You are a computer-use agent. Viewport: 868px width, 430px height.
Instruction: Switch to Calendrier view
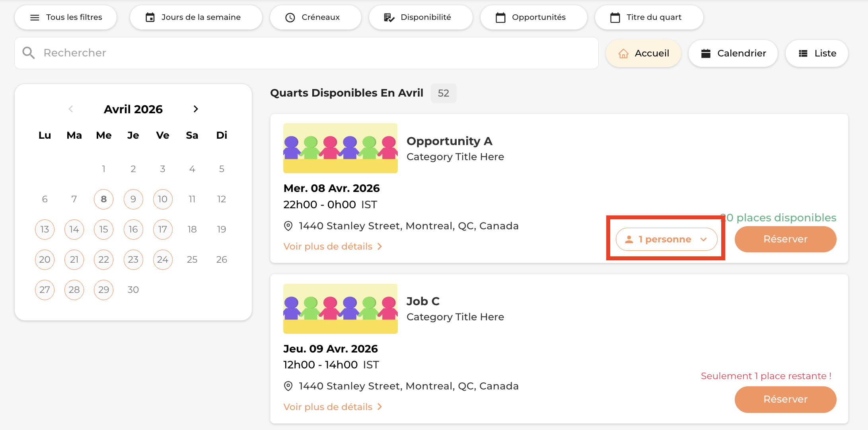point(733,53)
